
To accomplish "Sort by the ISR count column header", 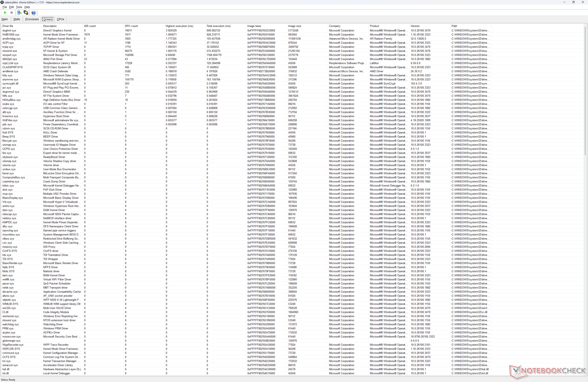I will 103,26.
